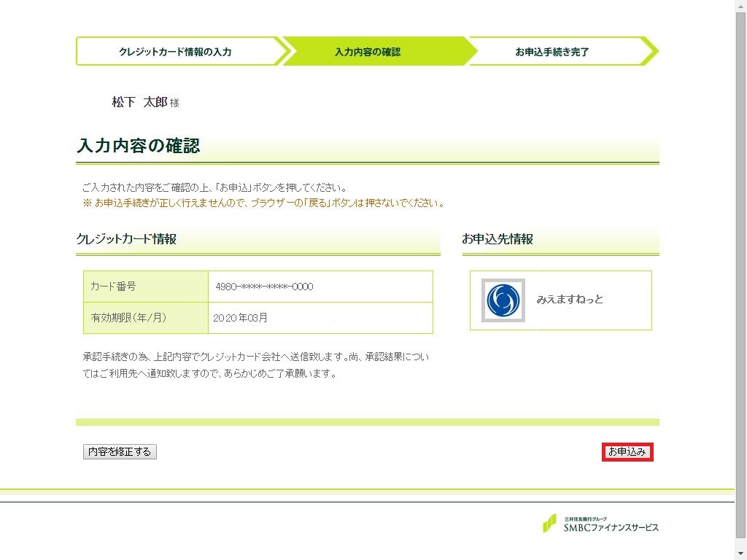
Task: Click the みえますねっと merchant name text
Action: [x=570, y=300]
